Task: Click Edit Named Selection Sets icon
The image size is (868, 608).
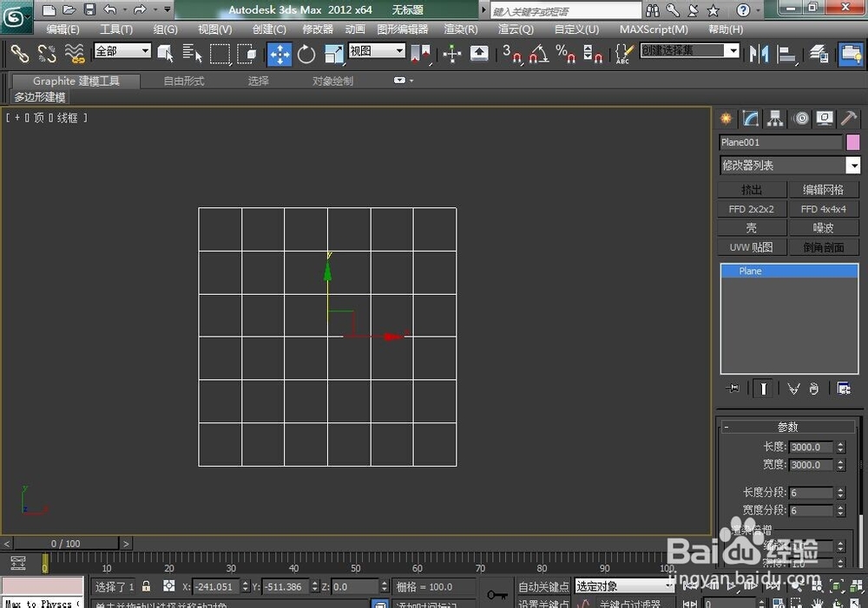Action: pos(624,54)
